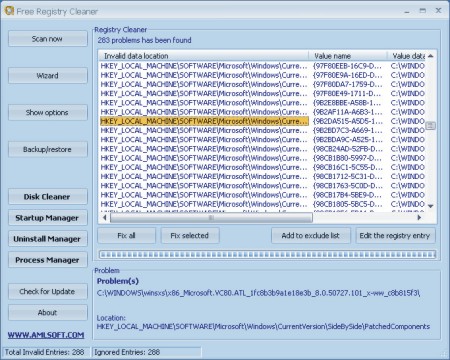The image size is (450, 360).
Task: Check for Update
Action: point(48,292)
